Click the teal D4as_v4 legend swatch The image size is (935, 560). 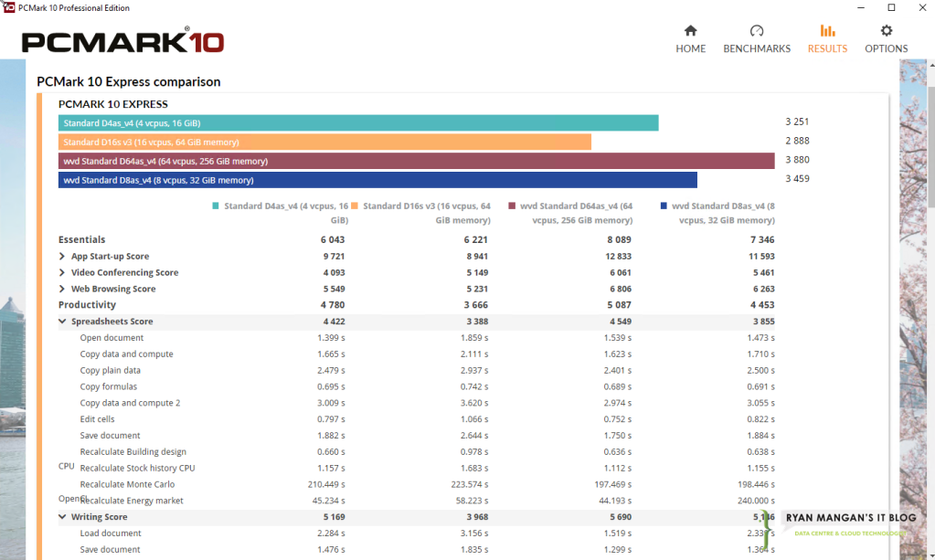pos(216,206)
